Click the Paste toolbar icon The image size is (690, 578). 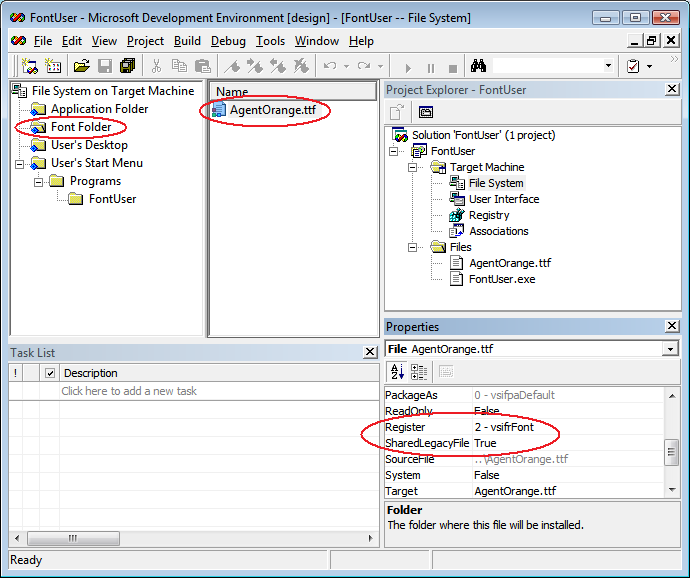coord(202,66)
